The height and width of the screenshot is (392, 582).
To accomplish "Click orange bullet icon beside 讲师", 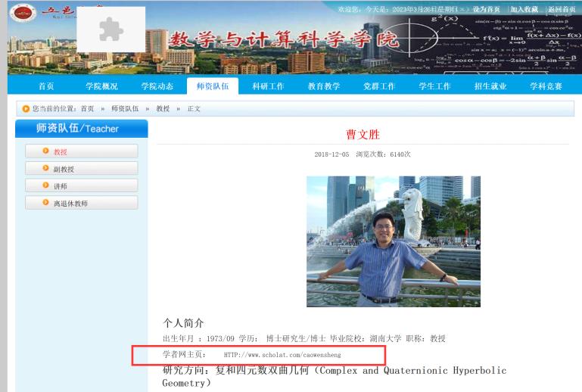I will 45,185.
